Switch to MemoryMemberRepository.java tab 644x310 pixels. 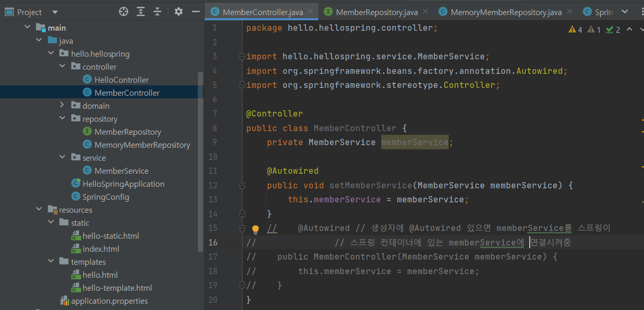pyautogui.click(x=506, y=12)
